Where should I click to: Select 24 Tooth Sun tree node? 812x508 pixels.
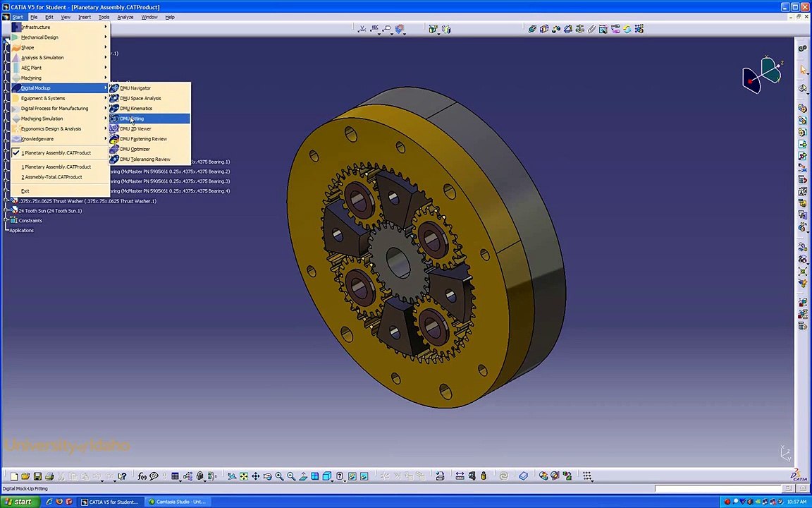(x=50, y=211)
